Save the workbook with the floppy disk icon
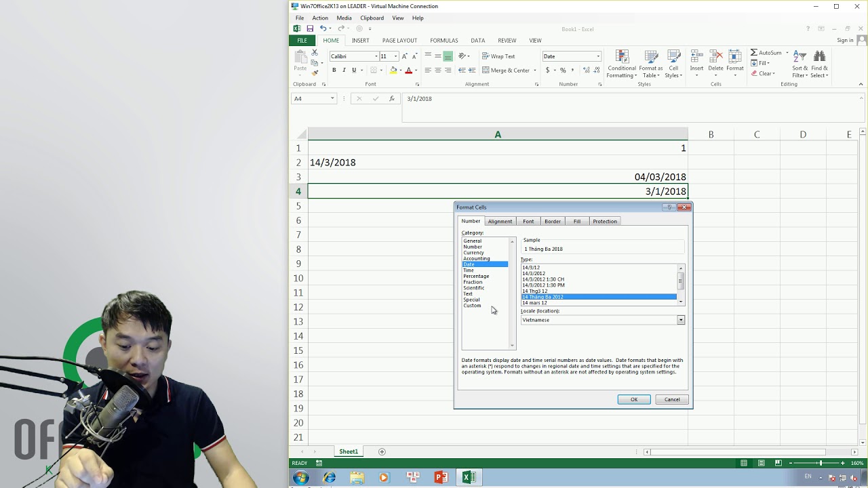Image resolution: width=868 pixels, height=488 pixels. pos(310,28)
